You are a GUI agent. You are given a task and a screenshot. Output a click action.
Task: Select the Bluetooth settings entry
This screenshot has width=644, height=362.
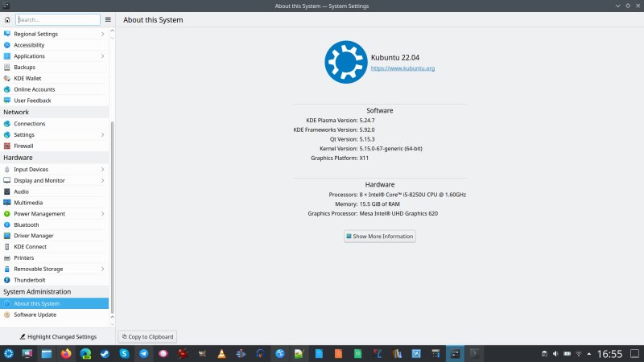coord(54,225)
